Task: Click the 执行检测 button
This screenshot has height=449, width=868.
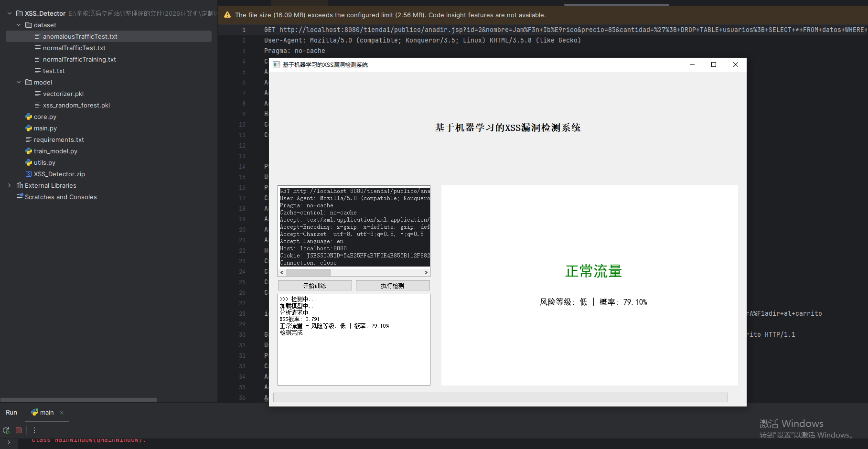Action: tap(393, 286)
